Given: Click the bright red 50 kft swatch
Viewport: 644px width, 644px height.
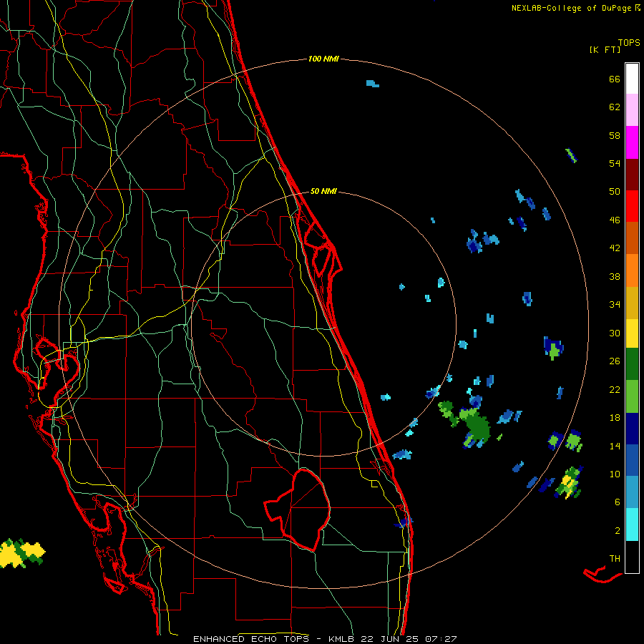Looking at the screenshot, I should [632, 206].
